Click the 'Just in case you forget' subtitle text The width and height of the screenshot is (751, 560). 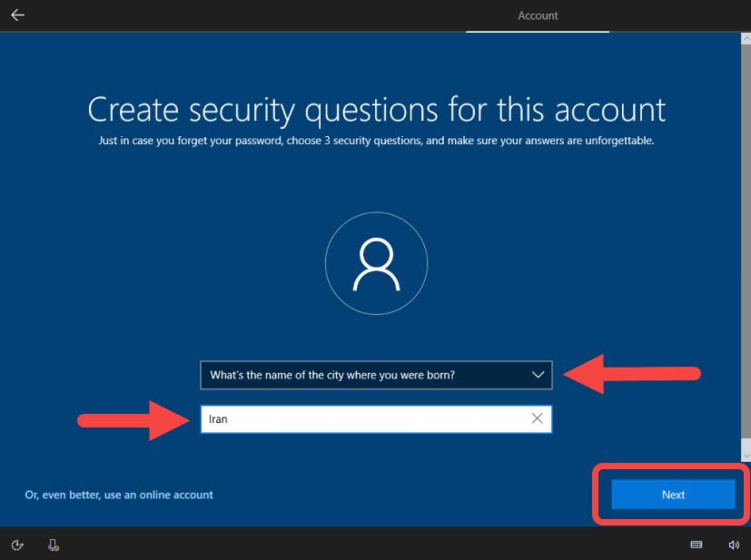(x=376, y=141)
